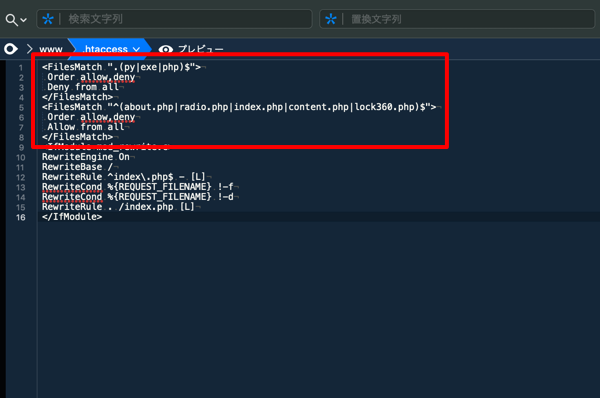Click the 'RewriteRule . /index.php [L]' line

(x=118, y=207)
